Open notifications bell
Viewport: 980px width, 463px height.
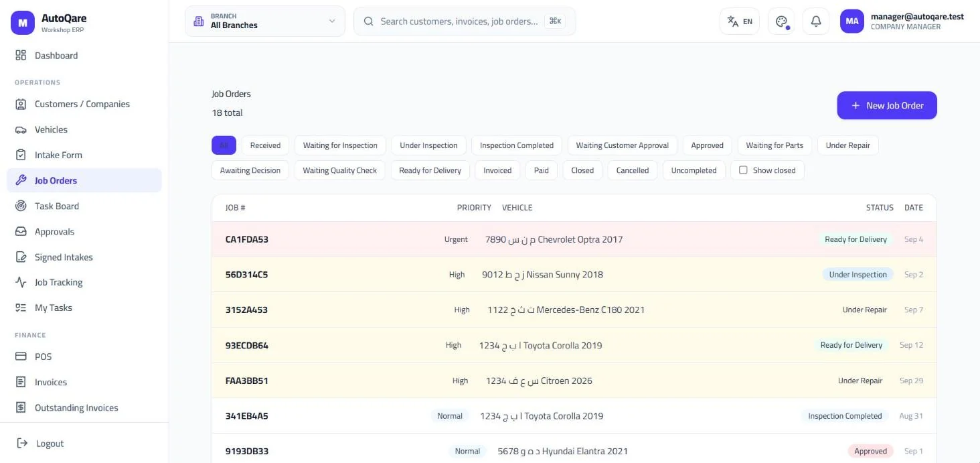click(x=816, y=21)
